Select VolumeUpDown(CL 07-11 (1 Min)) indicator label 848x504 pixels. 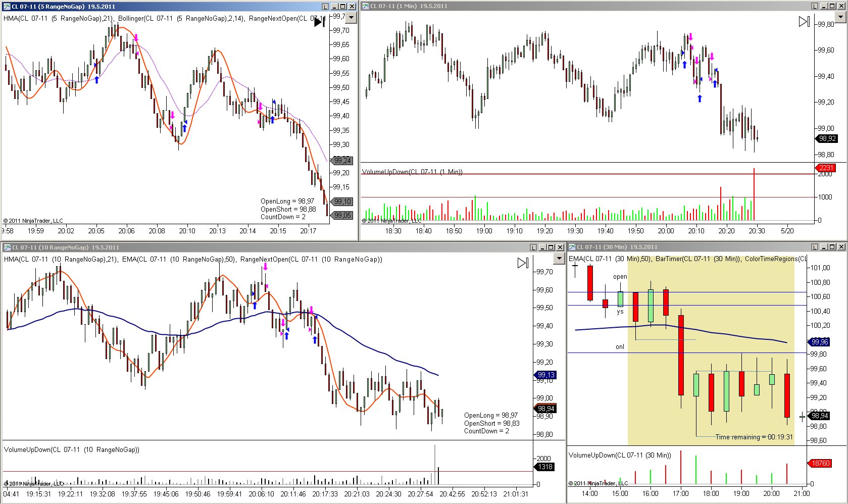point(412,172)
